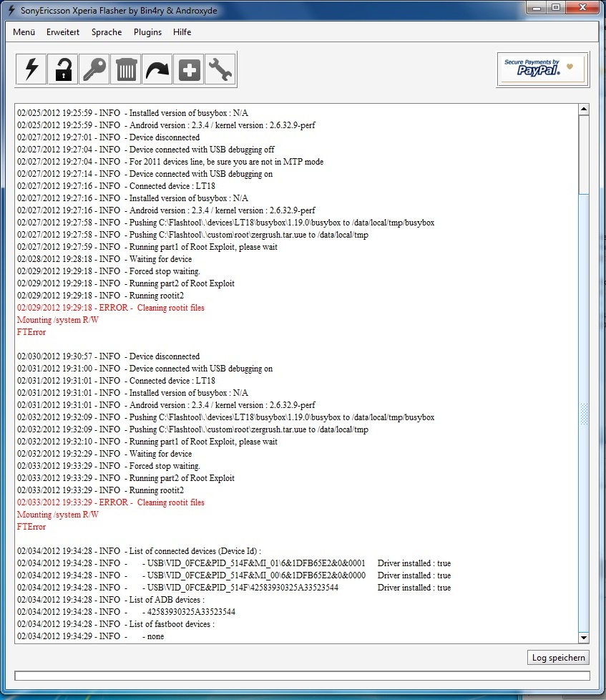Click the log scrollbar down arrow

(584, 638)
